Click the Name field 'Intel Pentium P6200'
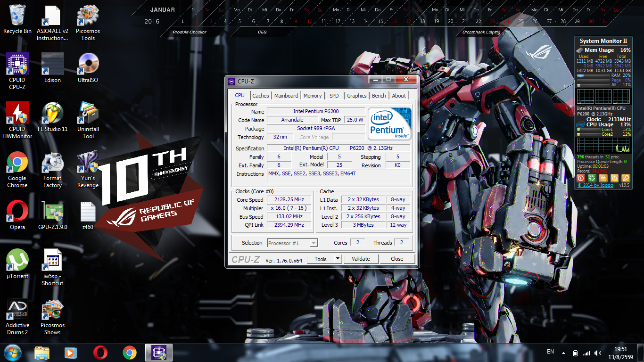The image size is (644, 362). click(316, 111)
